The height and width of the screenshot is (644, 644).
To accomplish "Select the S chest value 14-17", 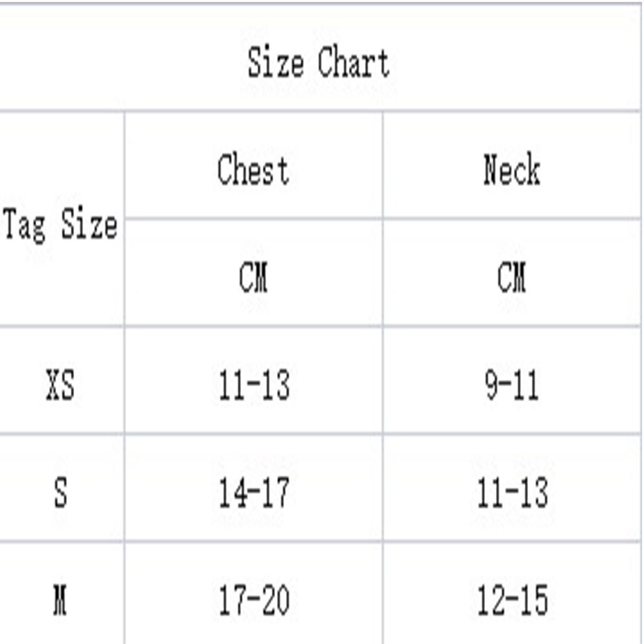I will pos(254,494).
